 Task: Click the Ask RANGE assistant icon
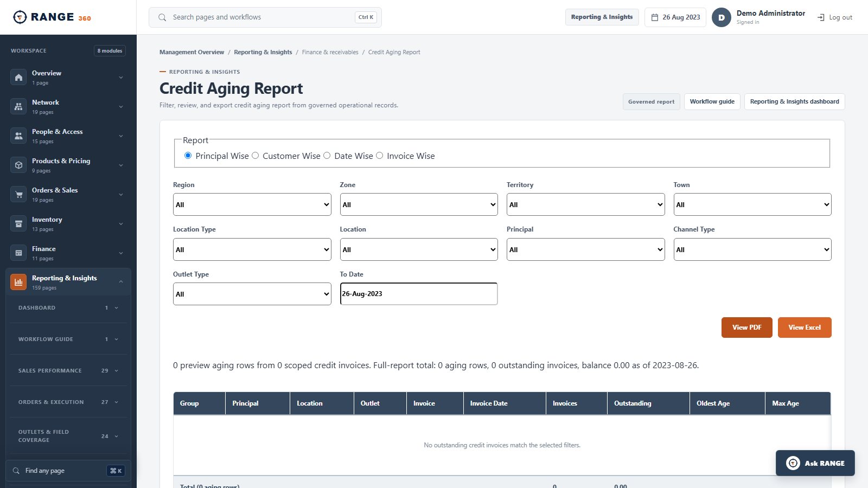pos(793,463)
